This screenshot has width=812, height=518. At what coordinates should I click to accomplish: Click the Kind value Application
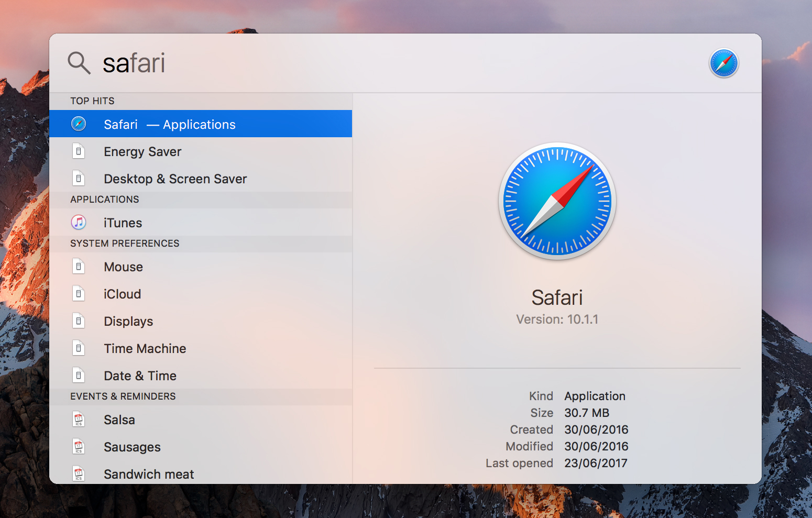pos(595,396)
